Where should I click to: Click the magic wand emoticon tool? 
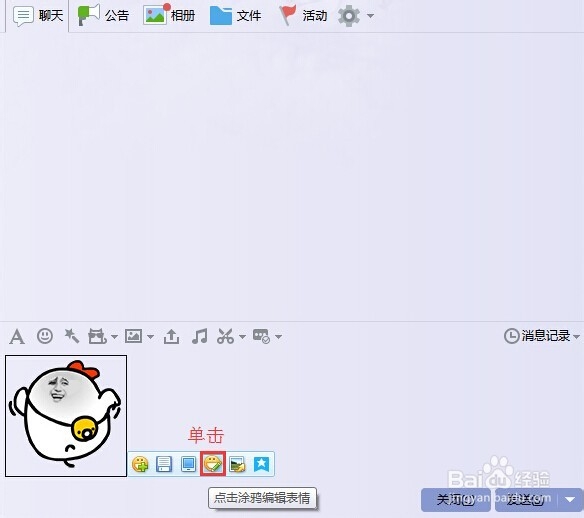pos(72,336)
